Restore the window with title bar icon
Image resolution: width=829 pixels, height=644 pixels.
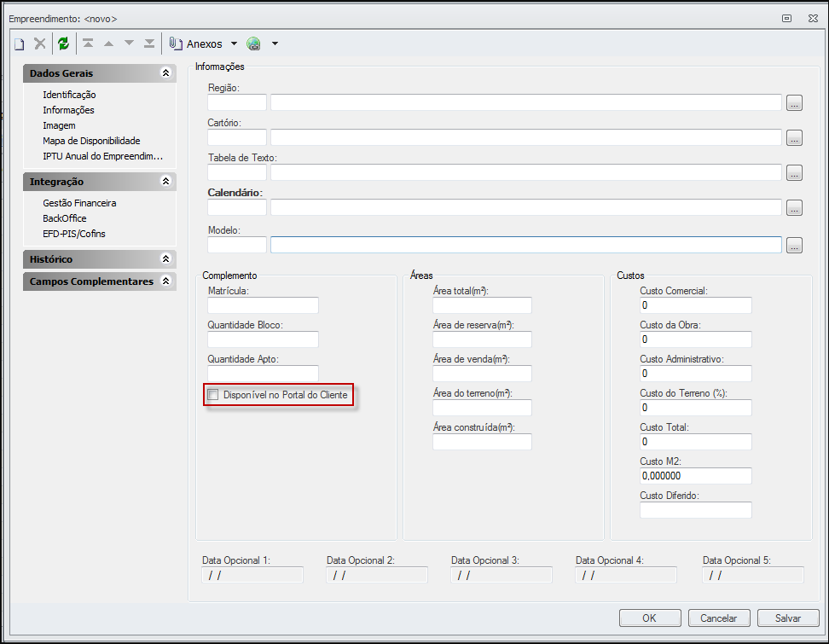coord(786,19)
